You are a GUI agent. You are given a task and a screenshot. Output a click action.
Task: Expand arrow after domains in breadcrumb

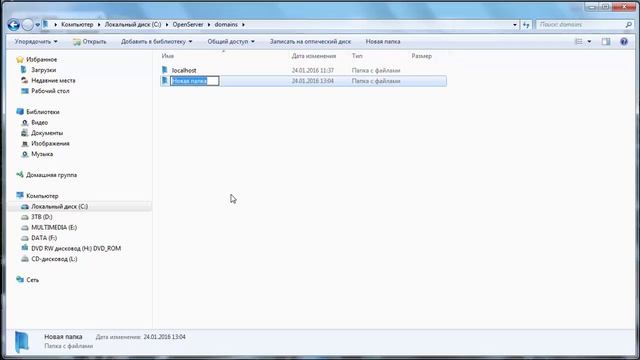(x=243, y=24)
